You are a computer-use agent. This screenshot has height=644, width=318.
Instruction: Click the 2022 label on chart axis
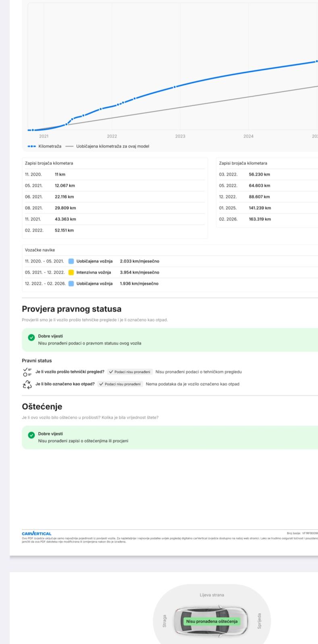(x=112, y=136)
